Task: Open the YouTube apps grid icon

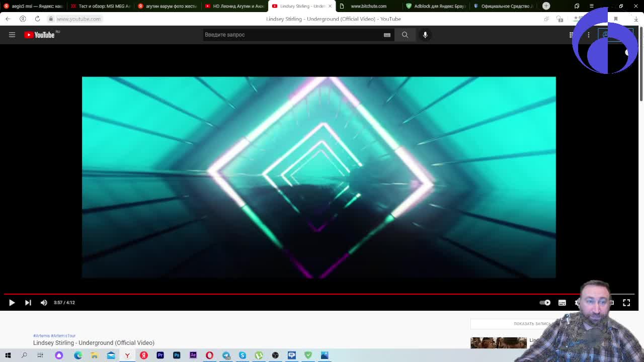Action: [572, 35]
